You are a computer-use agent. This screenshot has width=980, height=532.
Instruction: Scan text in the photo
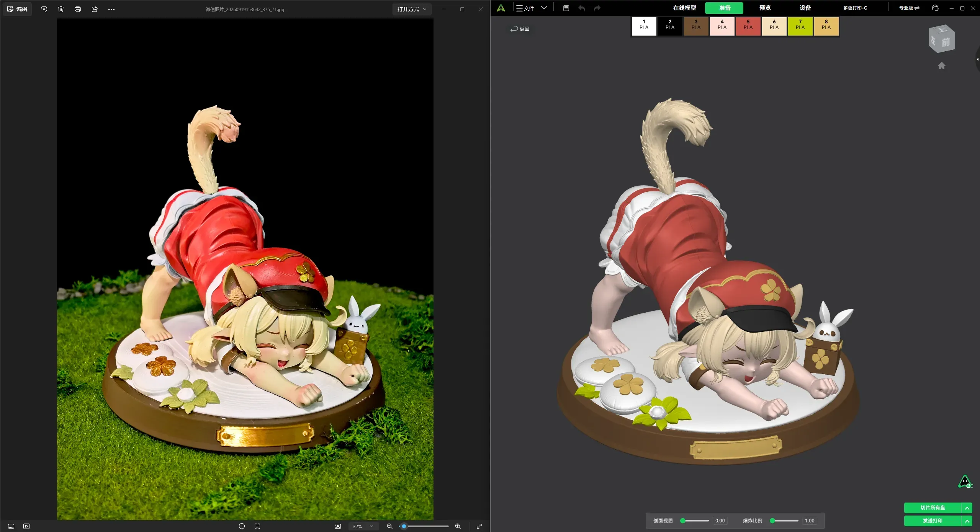tap(257, 526)
